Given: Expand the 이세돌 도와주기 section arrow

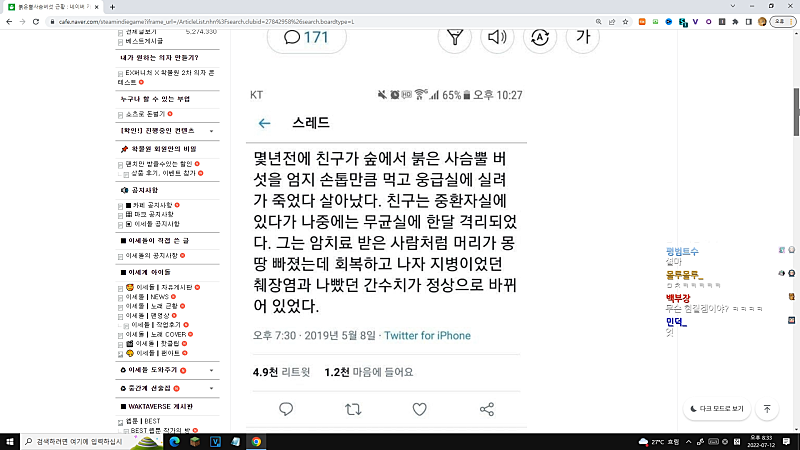Looking at the screenshot, I should [211, 370].
